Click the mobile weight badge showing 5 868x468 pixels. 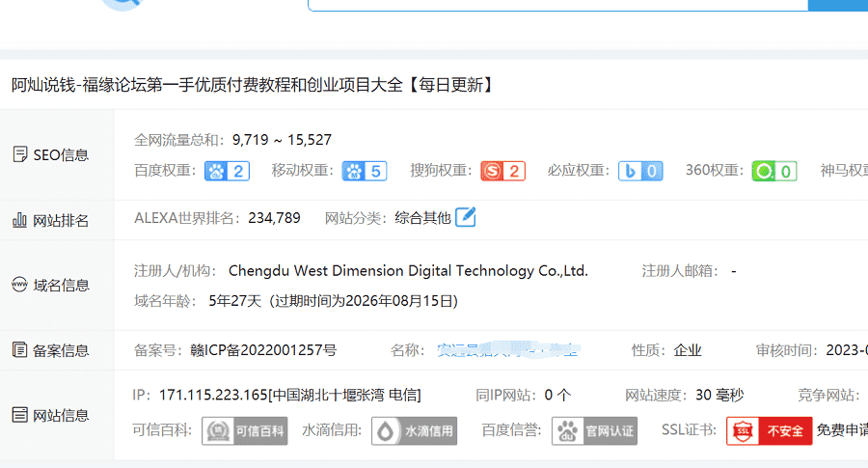365,171
